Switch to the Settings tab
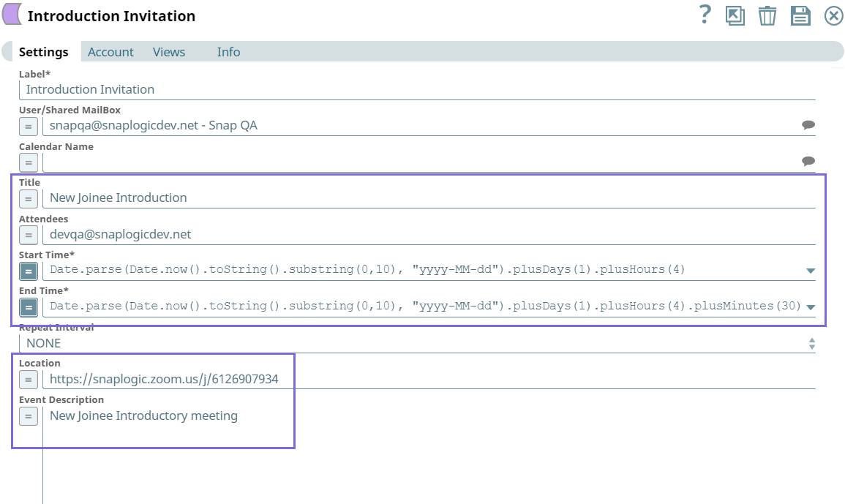Image resolution: width=845 pixels, height=504 pixels. tap(44, 52)
